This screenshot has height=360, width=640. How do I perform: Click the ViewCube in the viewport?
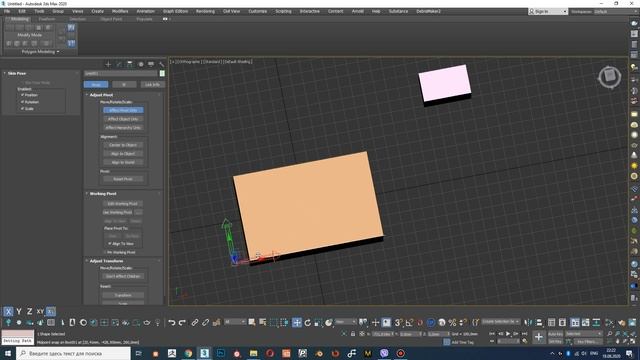pyautogui.click(x=610, y=76)
